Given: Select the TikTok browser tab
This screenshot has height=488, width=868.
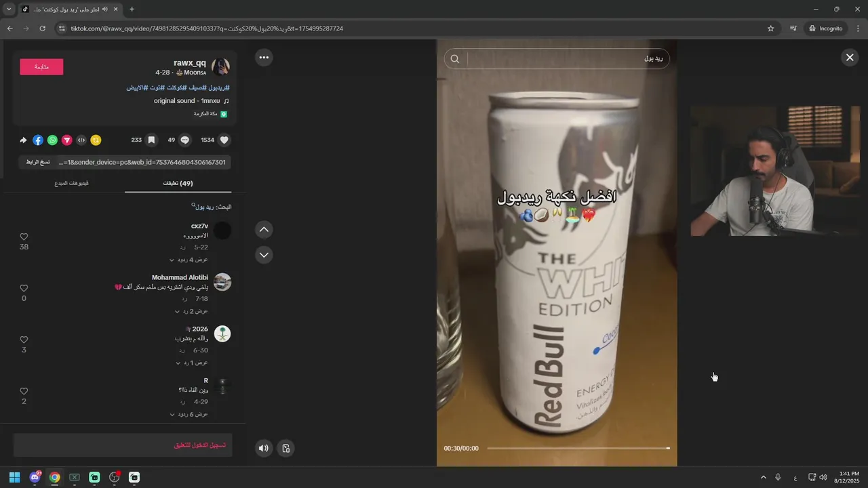Looking at the screenshot, I should pos(70,9).
